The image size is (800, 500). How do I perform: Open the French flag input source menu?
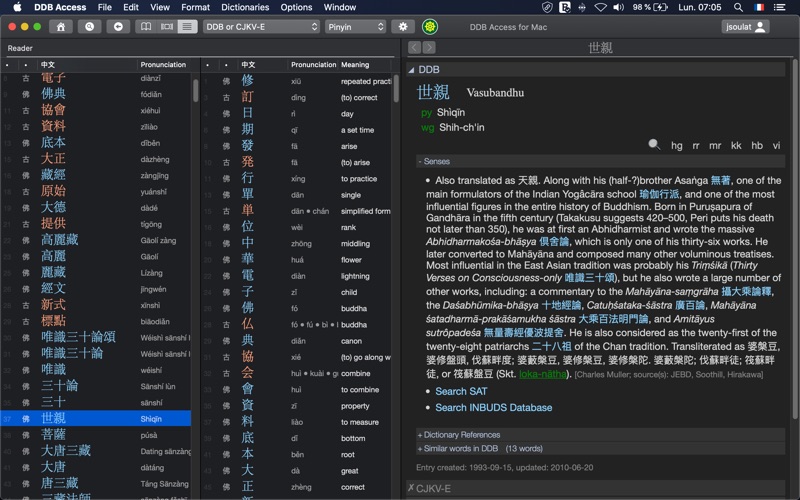click(759, 7)
